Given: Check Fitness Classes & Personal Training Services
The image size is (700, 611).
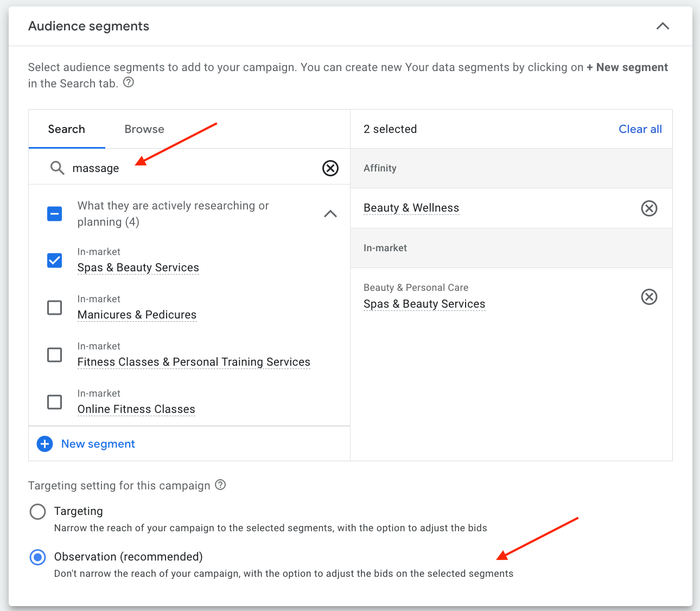Looking at the screenshot, I should tap(55, 355).
